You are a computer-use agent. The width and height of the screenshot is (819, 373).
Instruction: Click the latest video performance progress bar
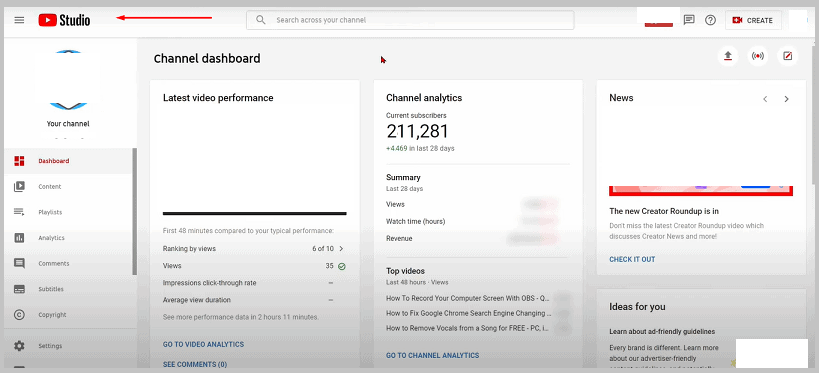pos(254,213)
